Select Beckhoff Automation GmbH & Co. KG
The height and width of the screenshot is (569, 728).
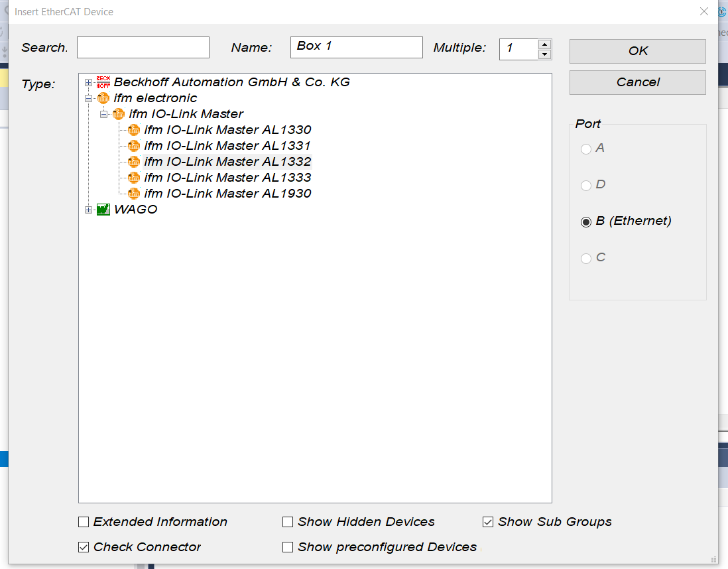point(231,82)
